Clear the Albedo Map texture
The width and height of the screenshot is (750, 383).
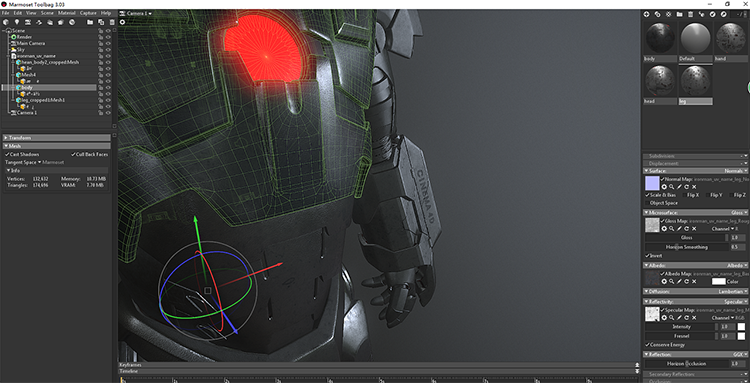click(x=694, y=281)
